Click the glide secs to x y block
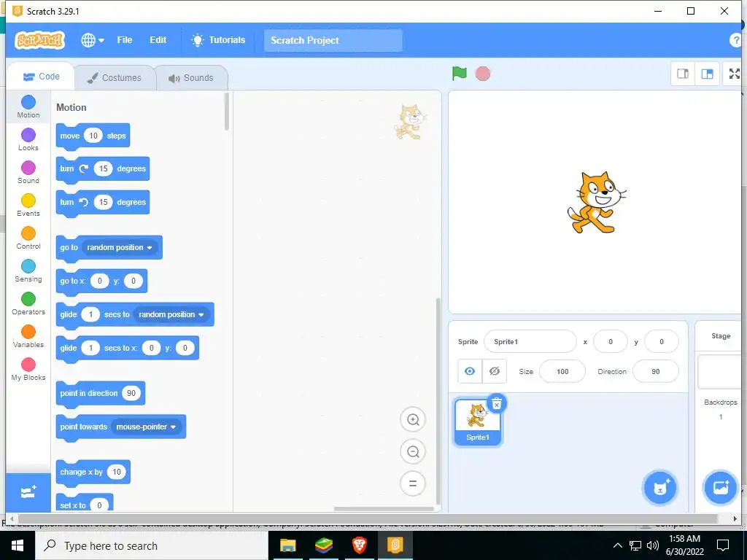The width and height of the screenshot is (747, 560). 127,348
